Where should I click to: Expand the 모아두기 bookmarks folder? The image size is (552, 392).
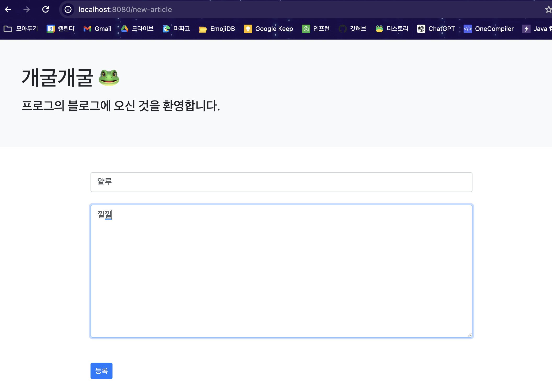pyautogui.click(x=21, y=29)
